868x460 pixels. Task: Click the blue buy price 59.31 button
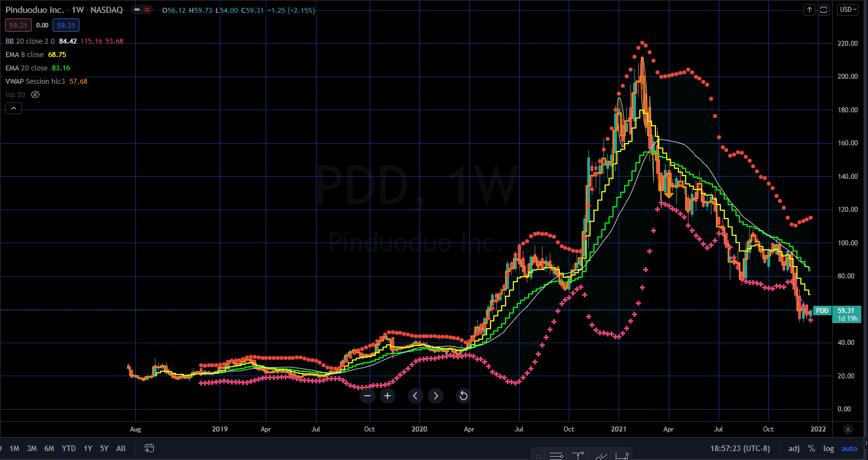pyautogui.click(x=66, y=25)
